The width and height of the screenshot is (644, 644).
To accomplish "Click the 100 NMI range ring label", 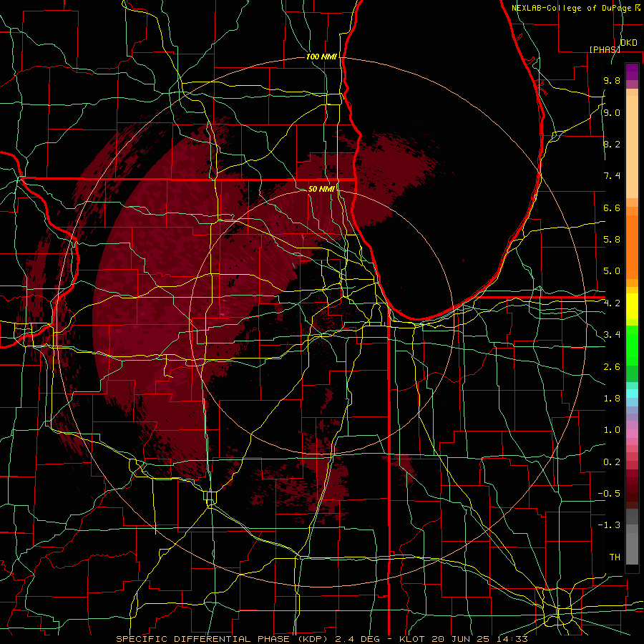I will coord(321,57).
